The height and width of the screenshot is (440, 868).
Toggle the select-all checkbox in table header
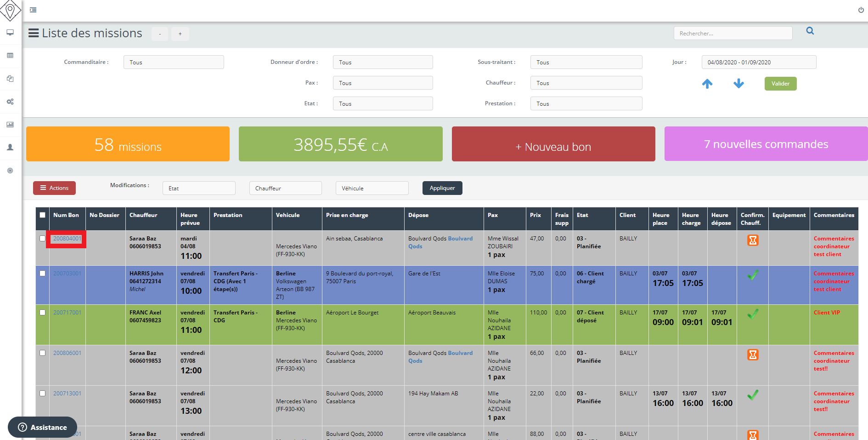pyautogui.click(x=43, y=215)
